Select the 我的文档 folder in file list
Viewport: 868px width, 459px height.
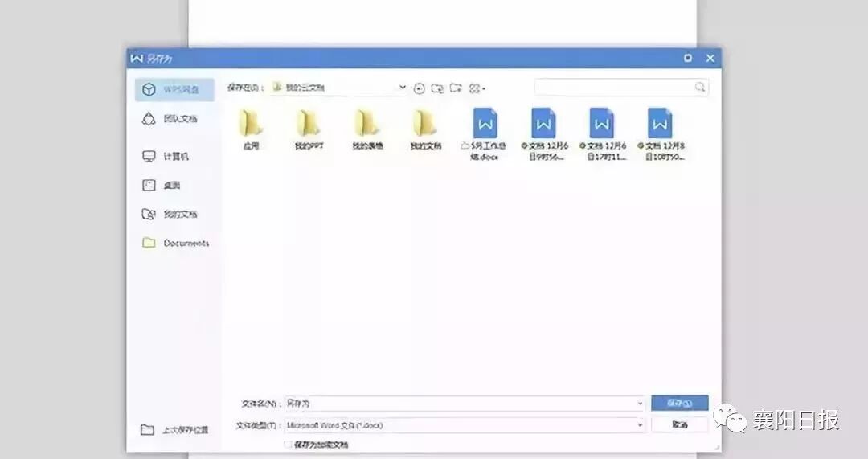[426, 129]
